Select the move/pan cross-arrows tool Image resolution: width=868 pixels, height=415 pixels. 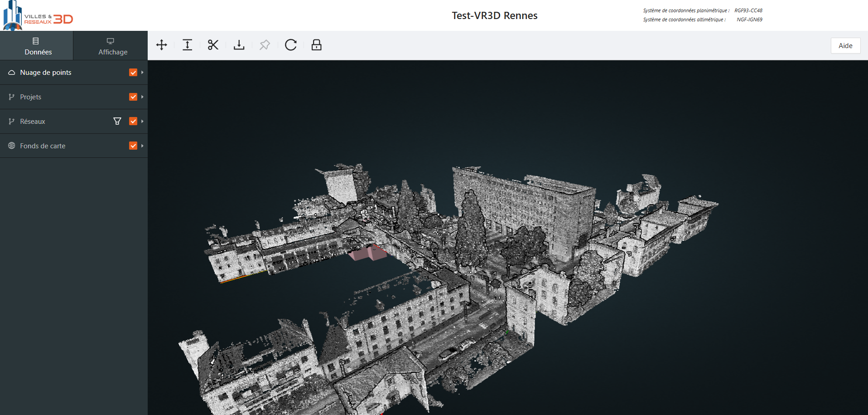[162, 45]
